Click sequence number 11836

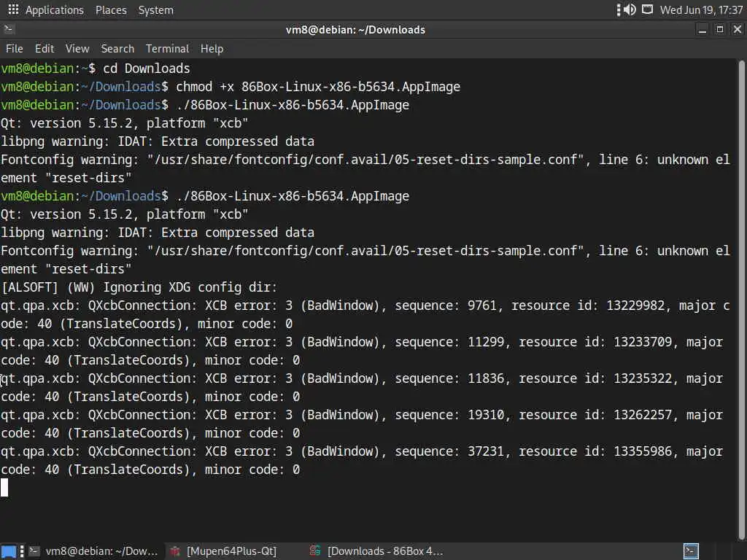click(485, 378)
